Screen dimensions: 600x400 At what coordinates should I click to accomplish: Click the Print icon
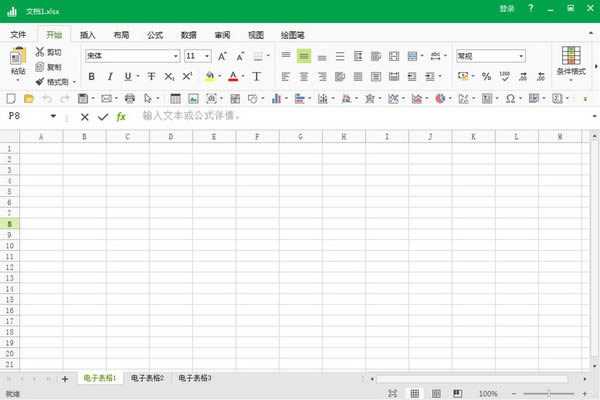[x=130, y=99]
